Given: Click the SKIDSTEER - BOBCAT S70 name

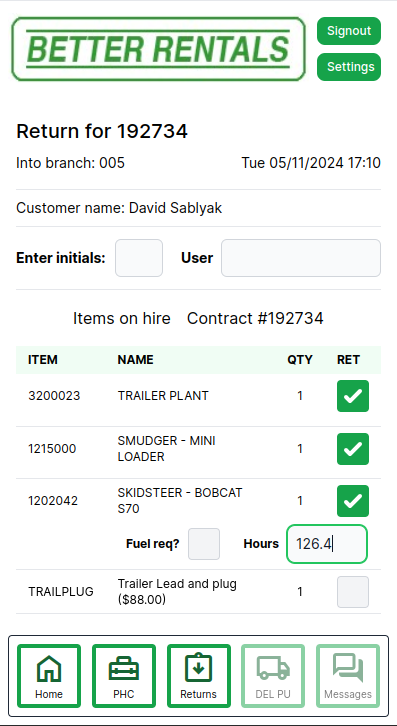Looking at the screenshot, I should pyautogui.click(x=180, y=501).
